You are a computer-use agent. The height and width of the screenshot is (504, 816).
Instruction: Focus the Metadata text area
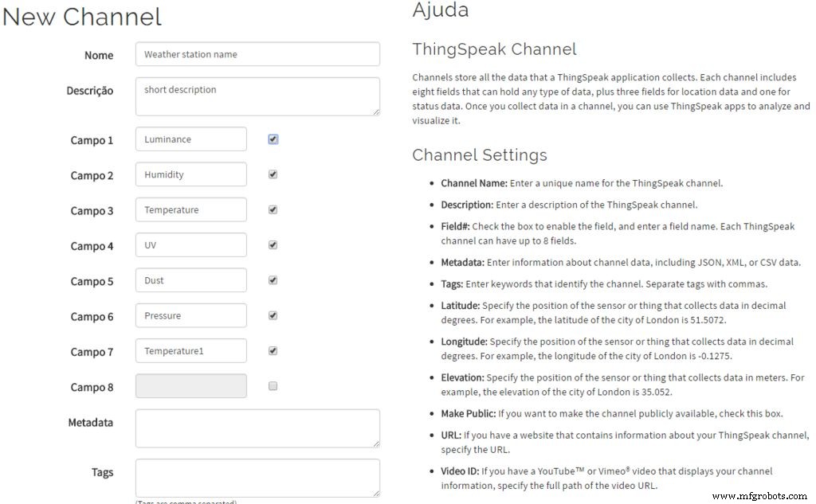point(257,428)
